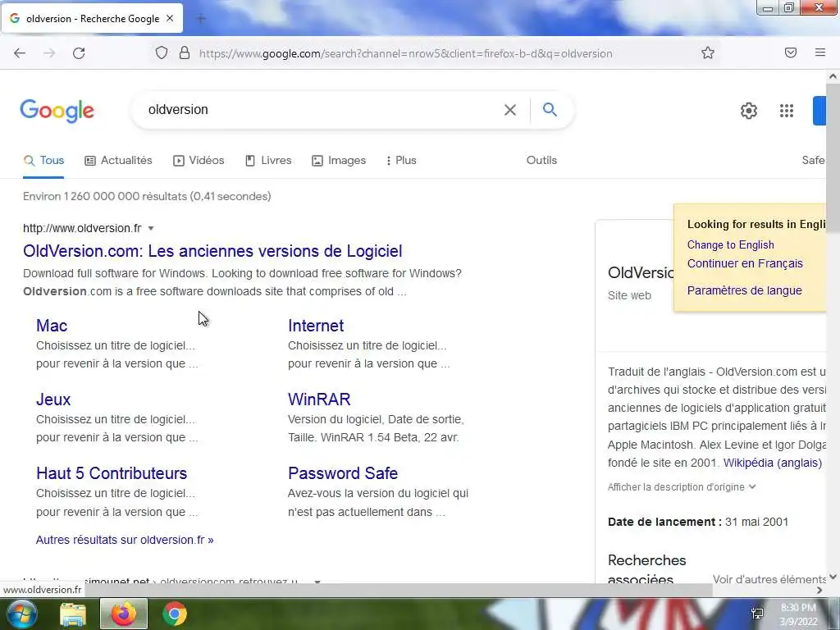This screenshot has height=630, width=840.
Task: Open the Outils search tools
Action: pos(541,160)
